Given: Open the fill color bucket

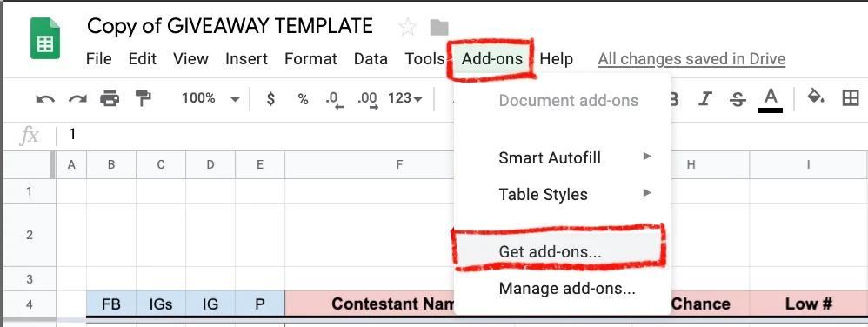Looking at the screenshot, I should 816,97.
